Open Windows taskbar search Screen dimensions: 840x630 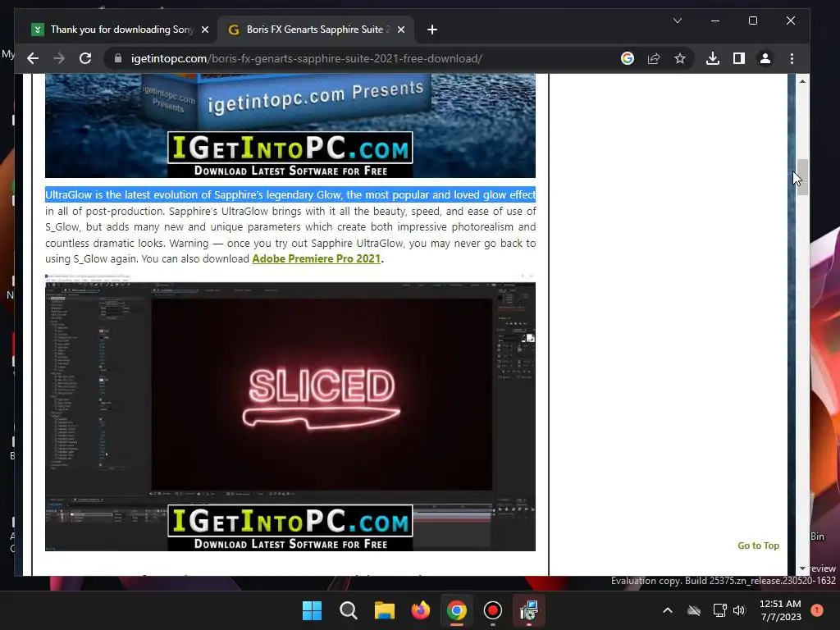348,610
